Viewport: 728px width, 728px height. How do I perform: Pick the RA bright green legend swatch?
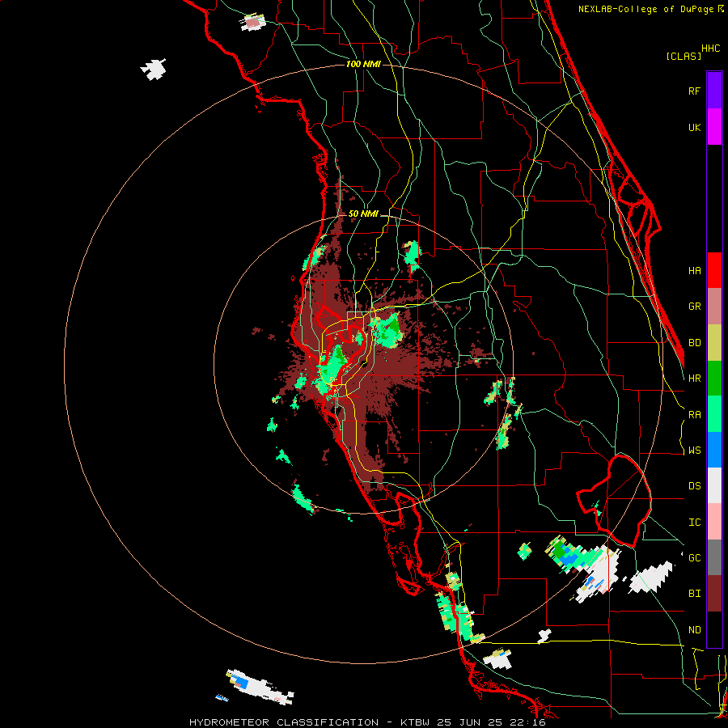[x=714, y=414]
